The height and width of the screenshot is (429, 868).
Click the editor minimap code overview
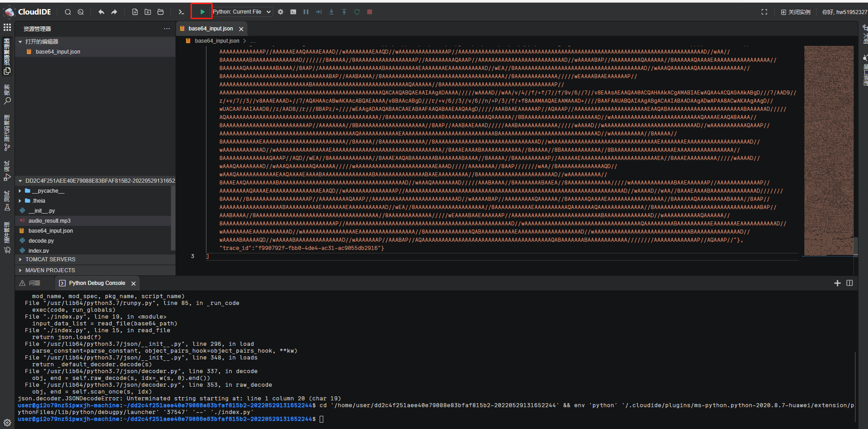tap(828, 150)
